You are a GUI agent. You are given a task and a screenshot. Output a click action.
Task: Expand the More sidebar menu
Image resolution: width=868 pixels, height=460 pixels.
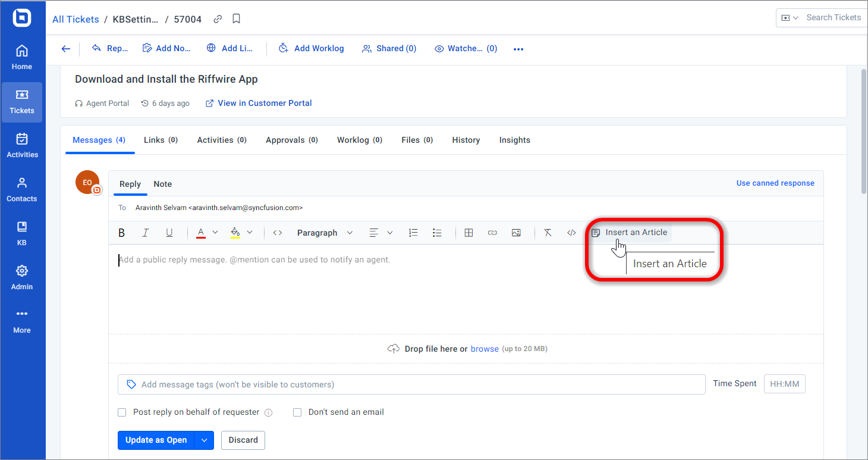tap(22, 321)
